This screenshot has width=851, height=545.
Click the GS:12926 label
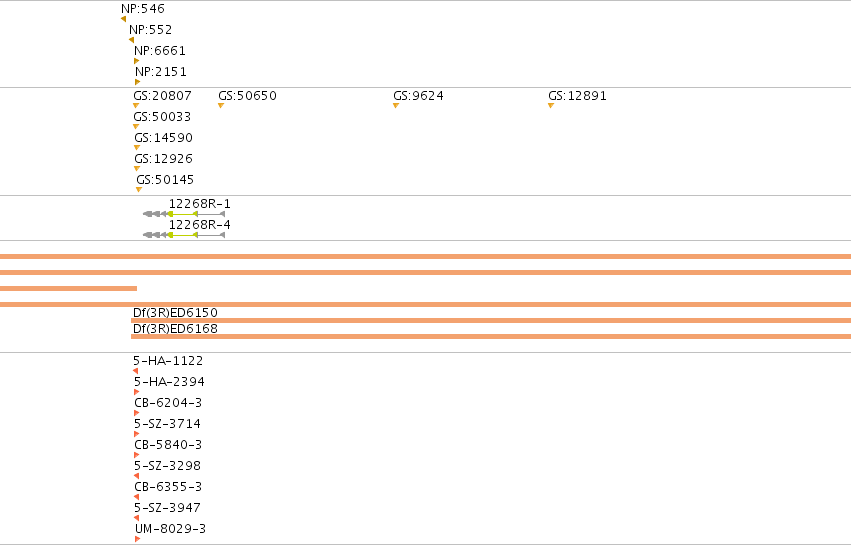(163, 159)
